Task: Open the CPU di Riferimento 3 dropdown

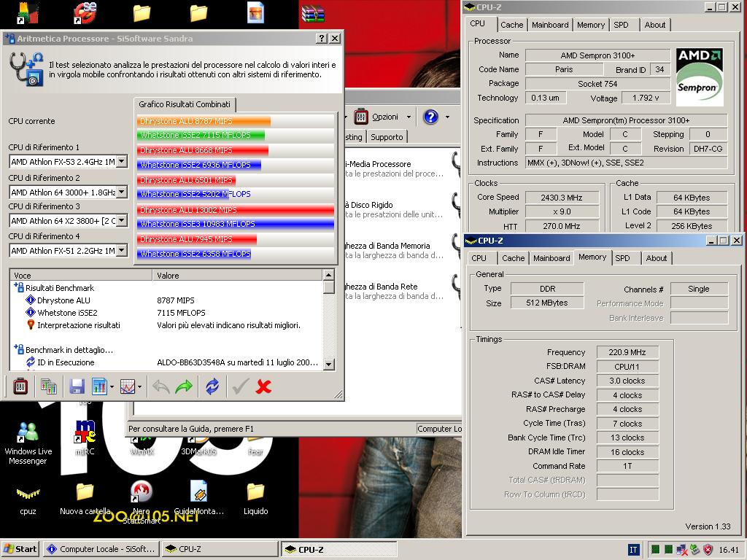Action: tap(122, 220)
